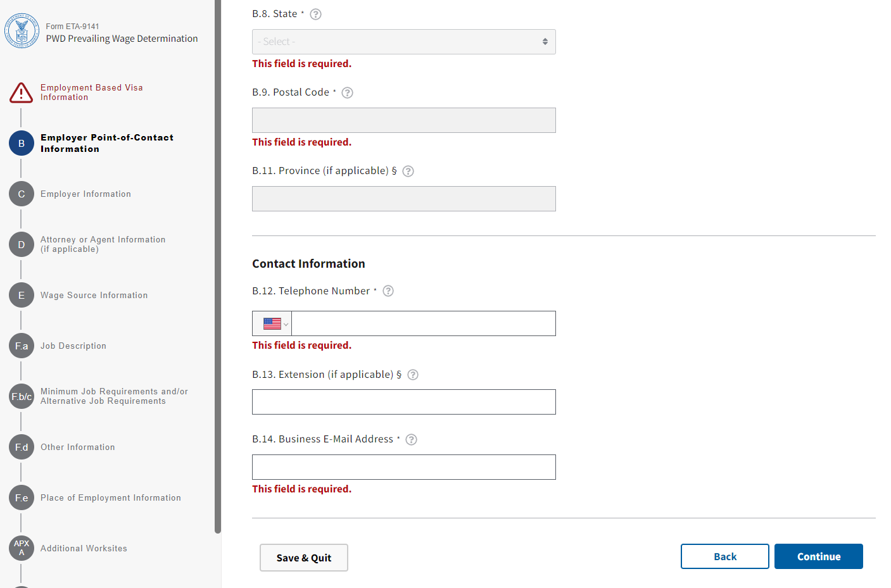
Task: Jump to step F.a Job Description
Action: click(73, 346)
